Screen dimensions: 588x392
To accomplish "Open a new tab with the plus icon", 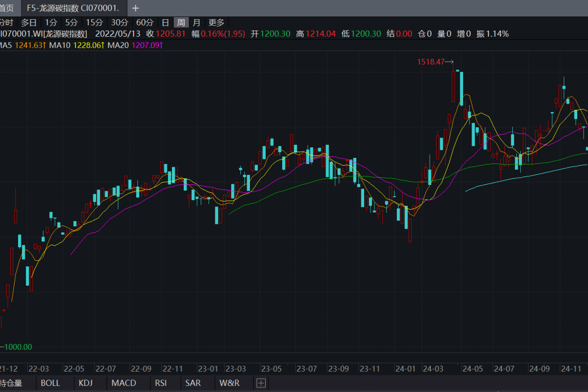I will (135, 8).
